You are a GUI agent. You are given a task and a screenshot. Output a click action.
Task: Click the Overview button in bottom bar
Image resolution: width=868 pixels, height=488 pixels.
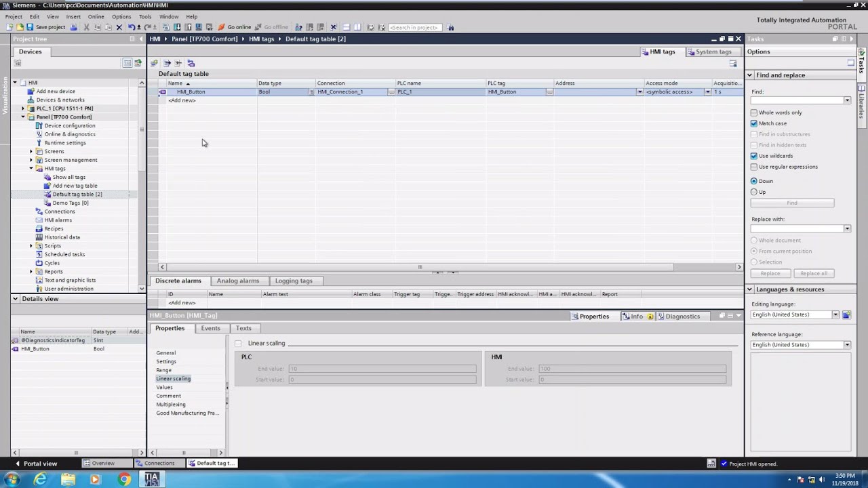pos(107,463)
